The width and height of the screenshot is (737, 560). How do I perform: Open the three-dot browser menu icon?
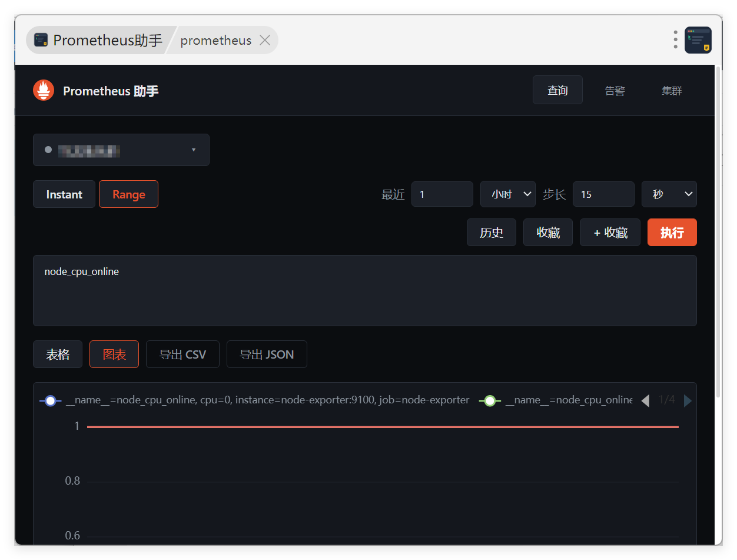(676, 40)
